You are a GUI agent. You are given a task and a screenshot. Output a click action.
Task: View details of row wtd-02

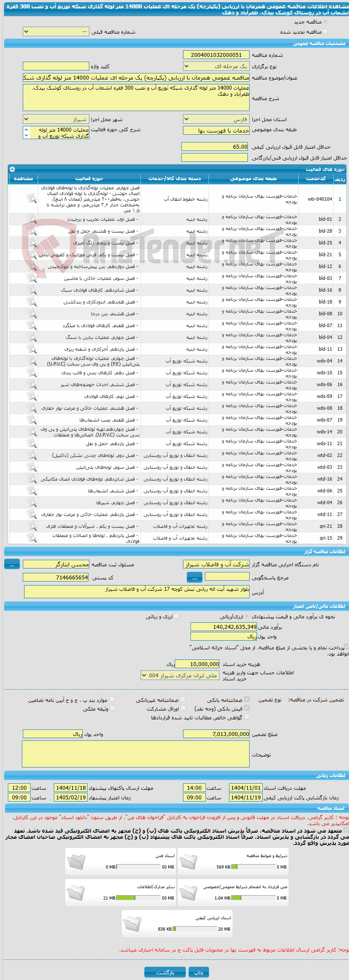point(32,455)
